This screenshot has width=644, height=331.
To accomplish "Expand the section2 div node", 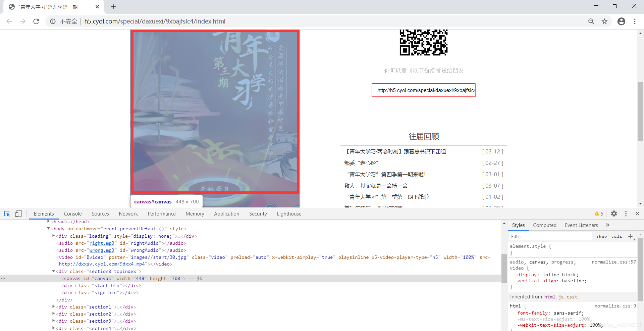I will [54, 313].
